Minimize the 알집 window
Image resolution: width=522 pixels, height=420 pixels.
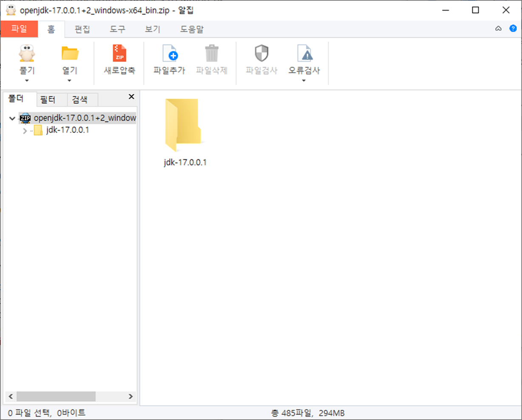click(x=445, y=10)
